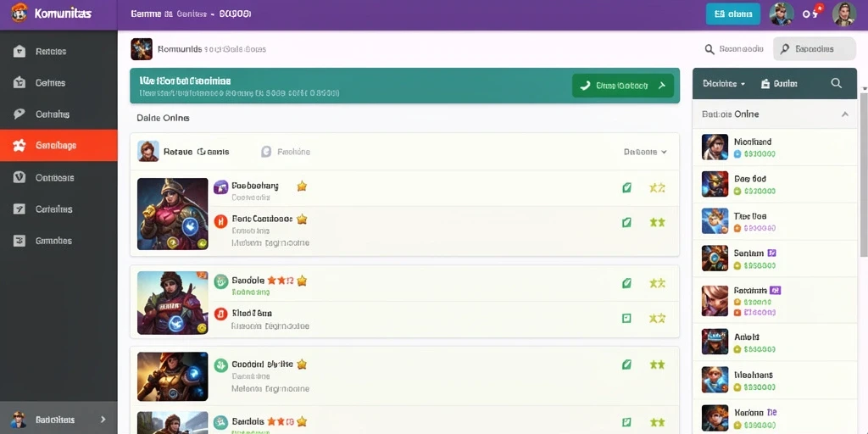Collapse the Online section chevron in right panel
The height and width of the screenshot is (434, 868).
click(x=845, y=114)
